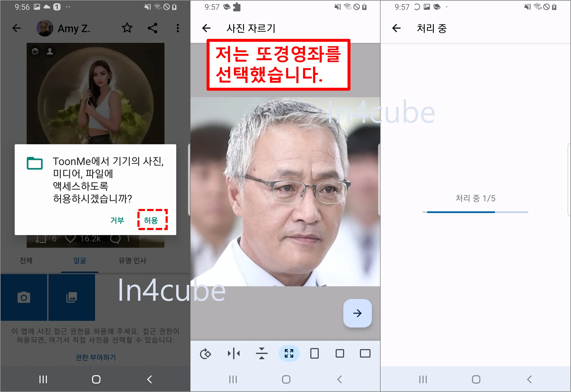Select the flip horizontal icon
This screenshot has width=571, height=392.
click(234, 353)
